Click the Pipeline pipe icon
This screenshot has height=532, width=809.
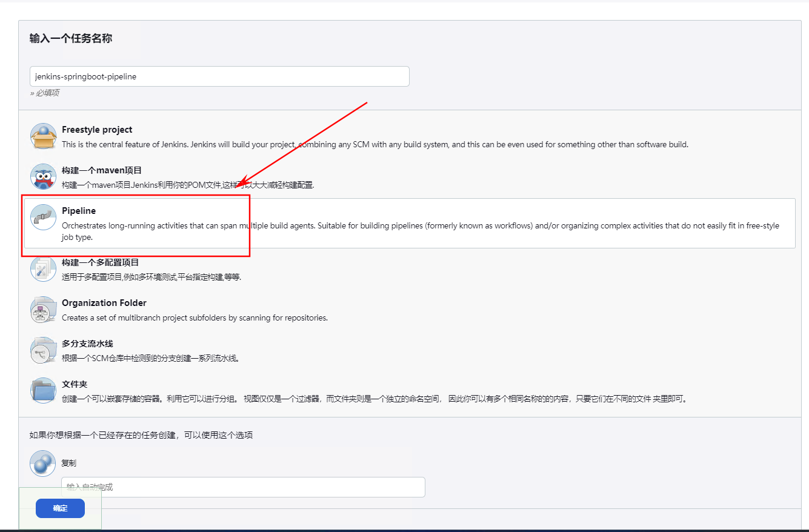coord(44,217)
